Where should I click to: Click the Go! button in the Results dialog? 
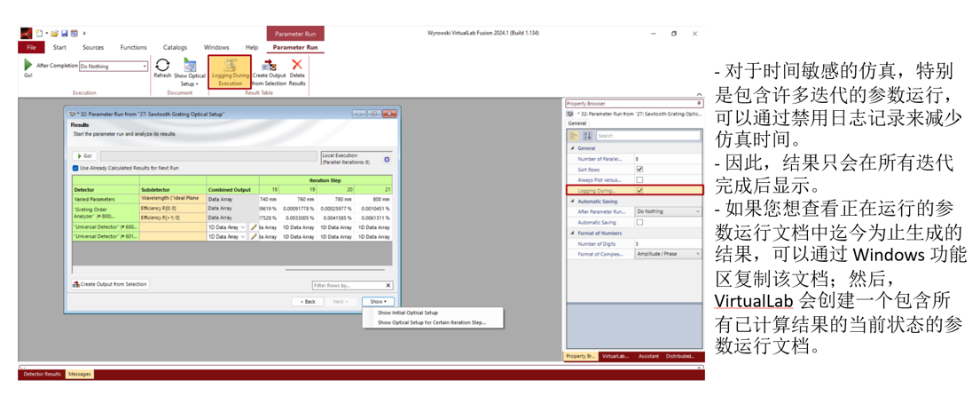(x=84, y=155)
